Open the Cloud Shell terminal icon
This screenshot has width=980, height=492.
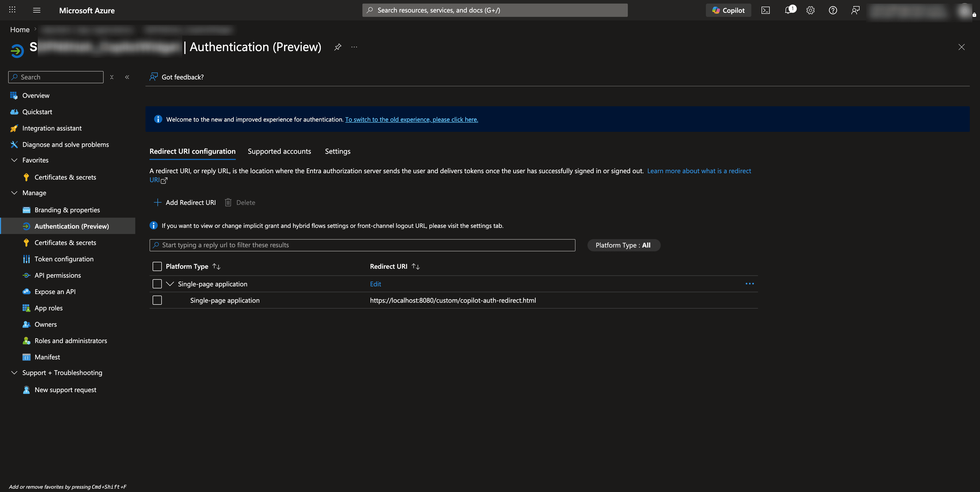[765, 10]
